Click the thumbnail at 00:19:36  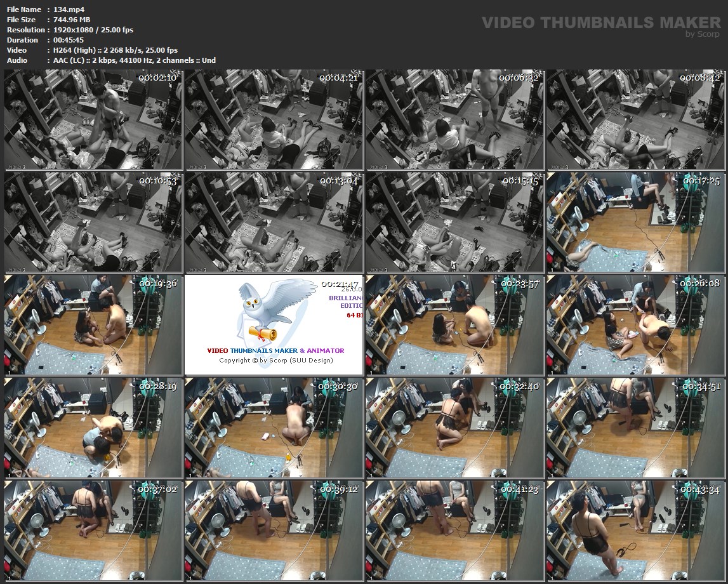pos(94,325)
